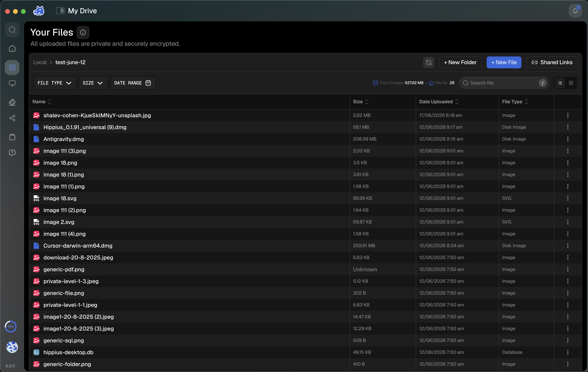Open more options for shalev-cohen jpg file
This screenshot has height=372, width=588.
pyautogui.click(x=568, y=115)
